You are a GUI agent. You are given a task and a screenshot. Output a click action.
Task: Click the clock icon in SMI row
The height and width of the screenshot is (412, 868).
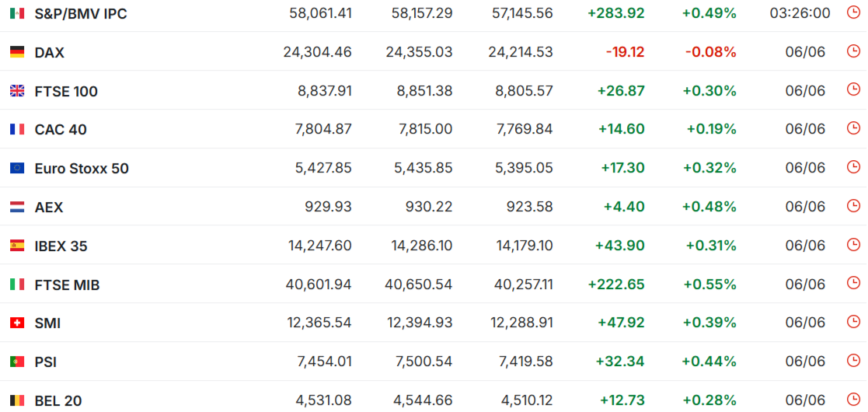pos(853,323)
